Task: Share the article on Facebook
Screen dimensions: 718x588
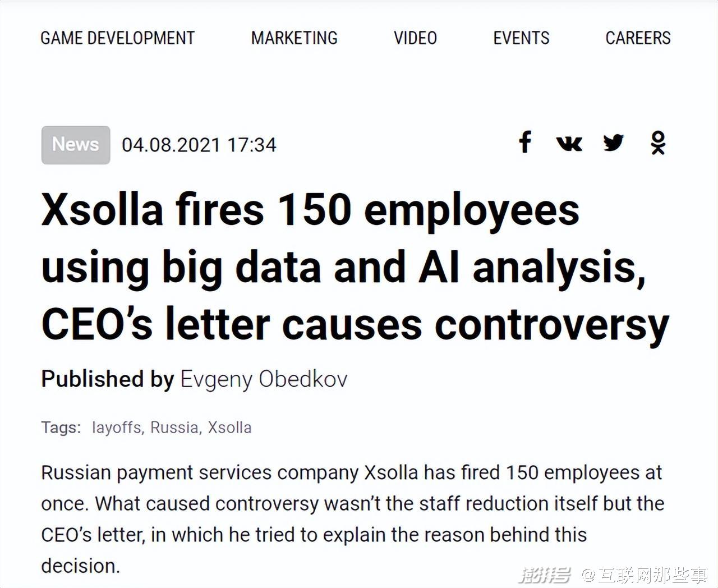Action: coord(525,143)
